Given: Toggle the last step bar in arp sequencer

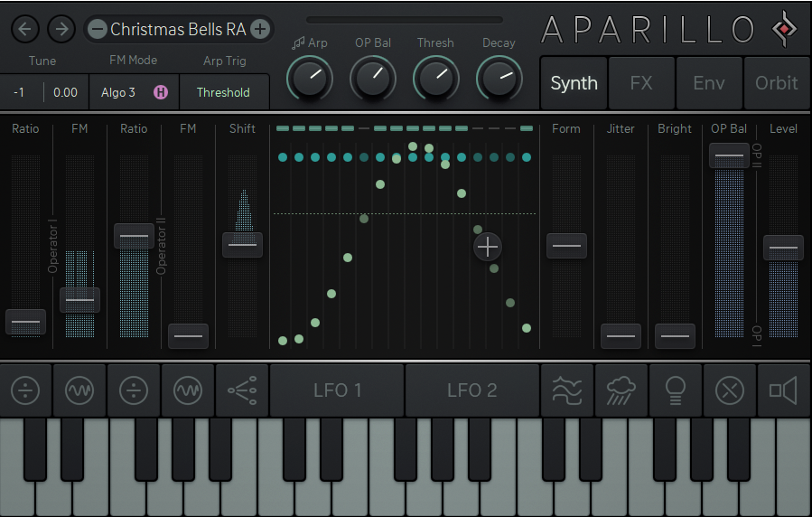Looking at the screenshot, I should (527, 128).
